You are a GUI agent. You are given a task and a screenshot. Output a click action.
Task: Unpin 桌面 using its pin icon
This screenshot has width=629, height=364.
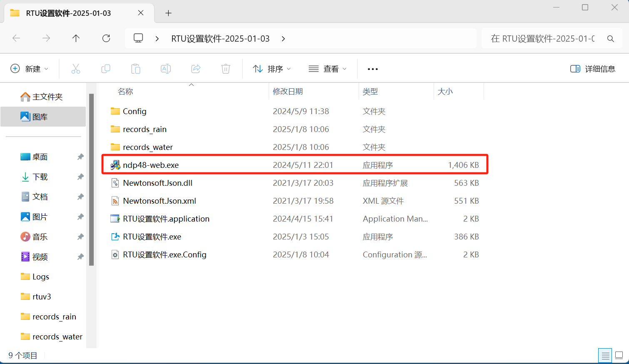point(80,157)
